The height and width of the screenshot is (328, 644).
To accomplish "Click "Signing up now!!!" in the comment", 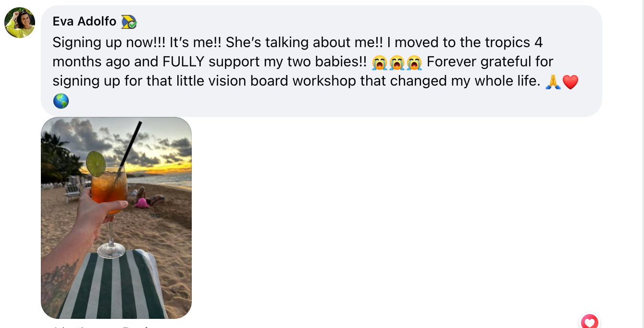I will coord(109,42).
